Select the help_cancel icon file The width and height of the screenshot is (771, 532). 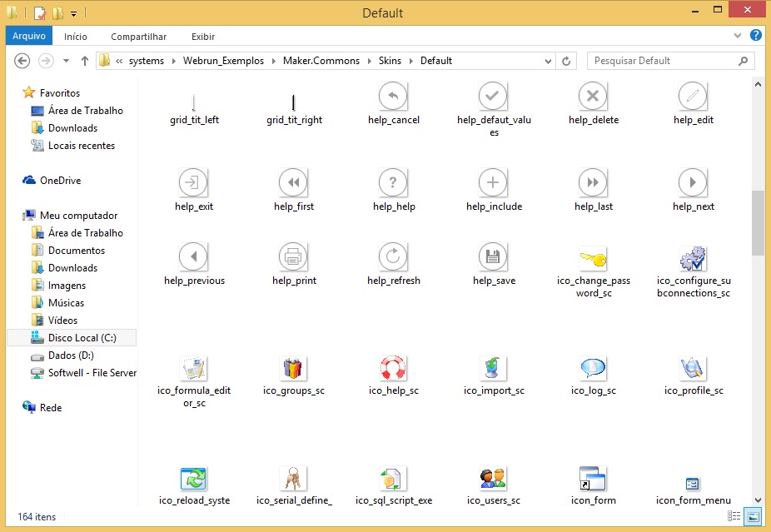(x=393, y=97)
